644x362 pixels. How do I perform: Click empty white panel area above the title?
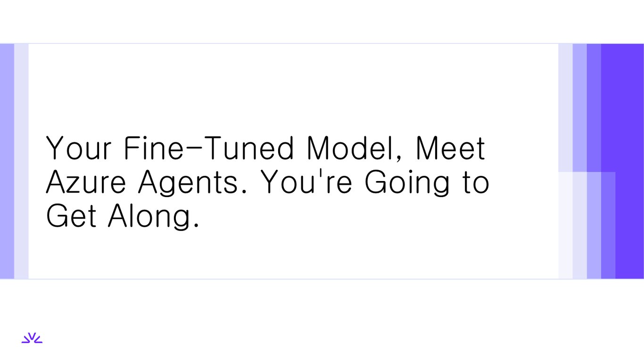pos(292,85)
